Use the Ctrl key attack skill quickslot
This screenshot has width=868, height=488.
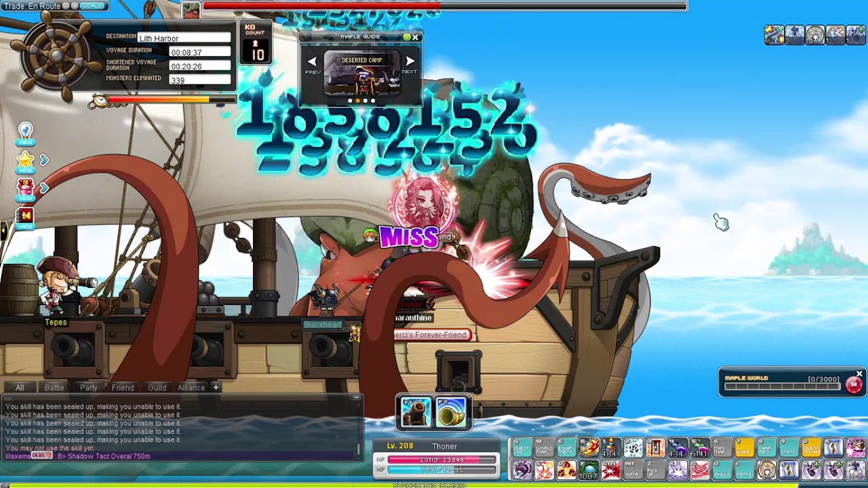coord(612,470)
